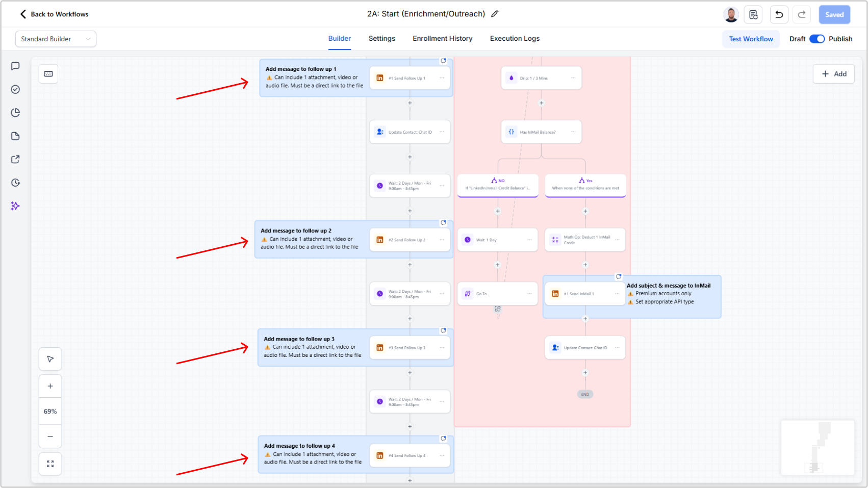The image size is (868, 488).
Task: Go Back to Workflows
Action: point(54,14)
